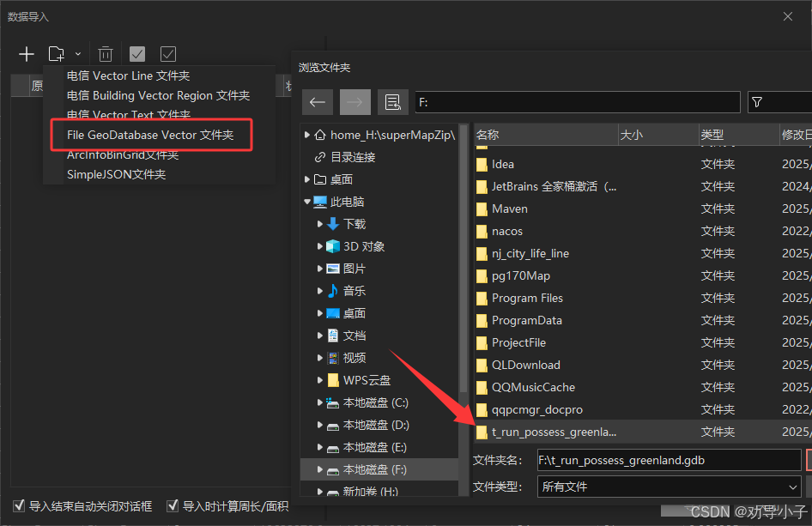The width and height of the screenshot is (812, 526).
Task: Expand the 下载 tree node
Action: 319,224
